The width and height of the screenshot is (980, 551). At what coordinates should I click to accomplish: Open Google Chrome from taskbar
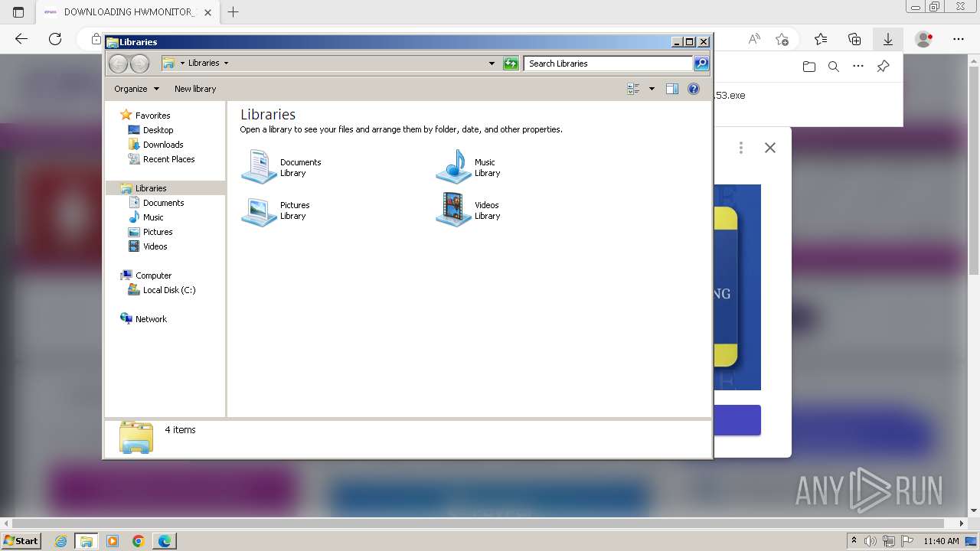pos(139,541)
